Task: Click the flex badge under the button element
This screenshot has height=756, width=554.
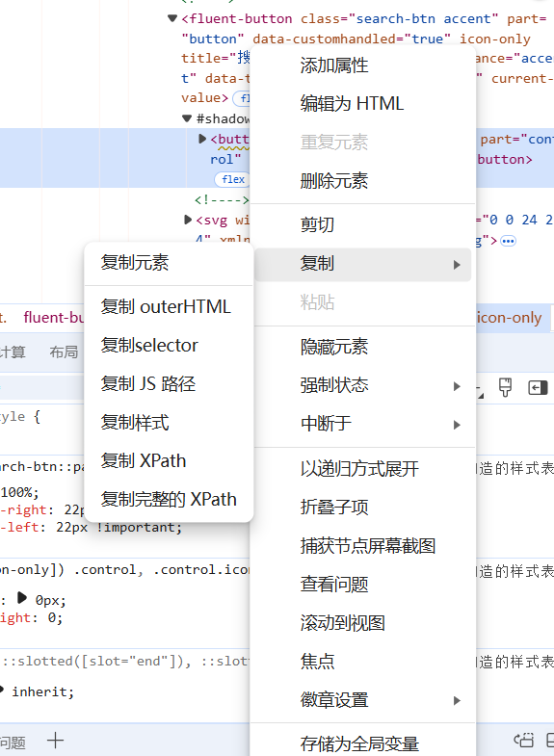Action: pos(233,179)
